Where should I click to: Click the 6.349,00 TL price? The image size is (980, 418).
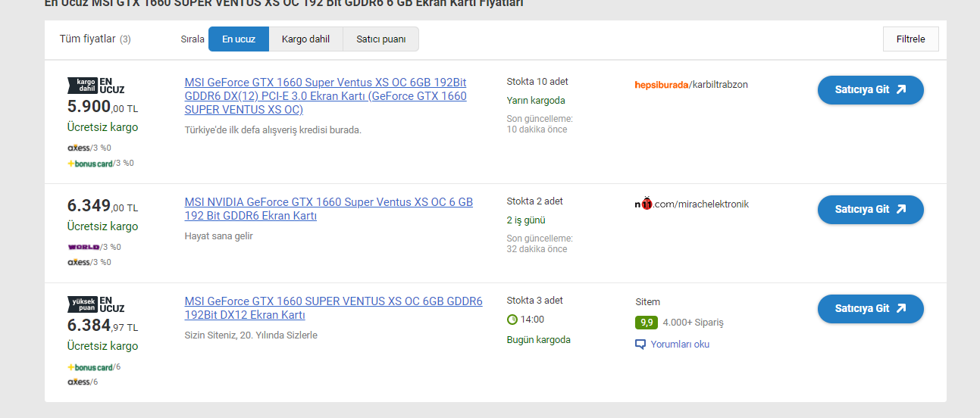[x=102, y=205]
